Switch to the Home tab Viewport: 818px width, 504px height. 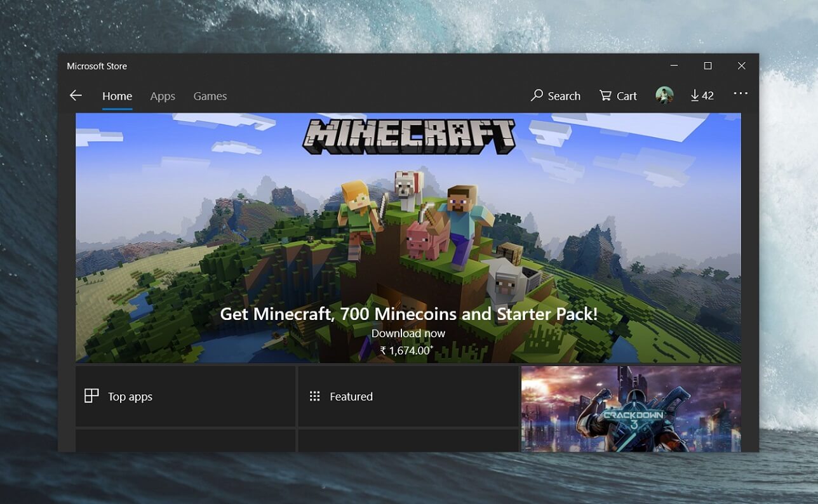[x=117, y=96]
